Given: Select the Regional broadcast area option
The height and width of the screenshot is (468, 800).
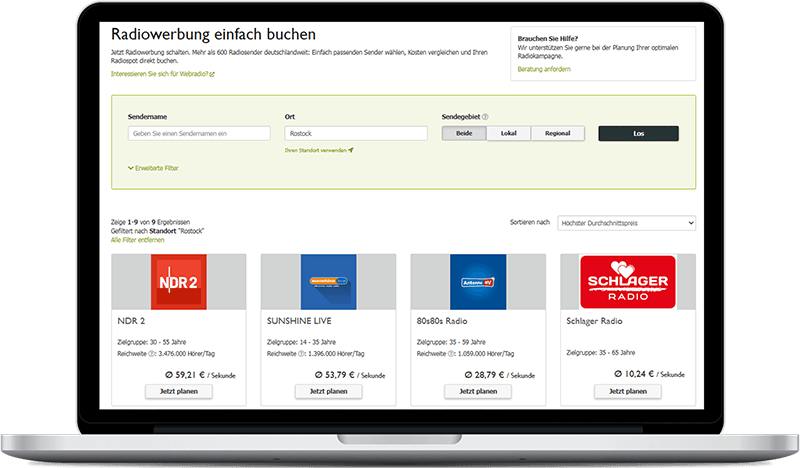Looking at the screenshot, I should 557,133.
